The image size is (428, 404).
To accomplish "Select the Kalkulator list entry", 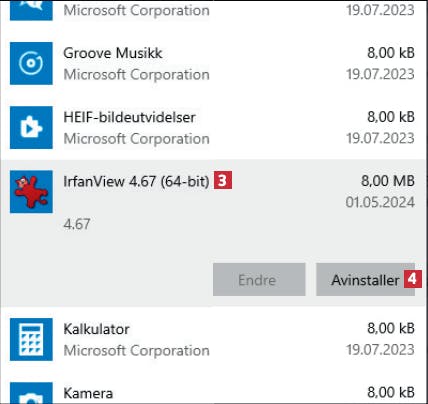I will click(x=214, y=339).
